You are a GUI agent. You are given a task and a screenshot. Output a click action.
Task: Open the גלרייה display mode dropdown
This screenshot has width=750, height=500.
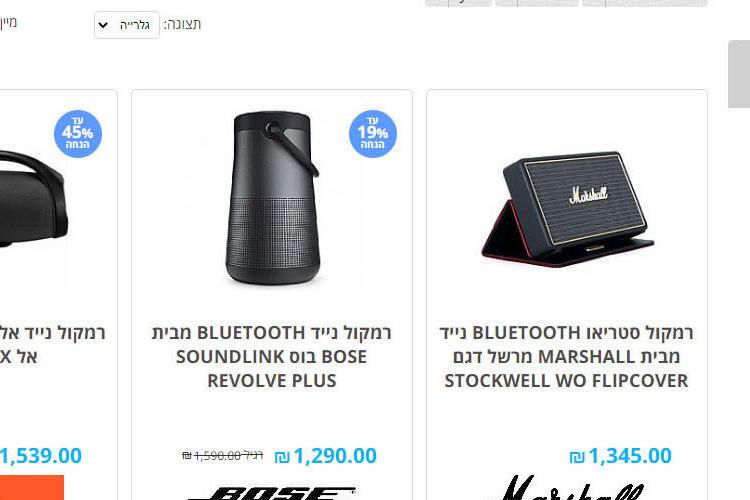pos(127,25)
